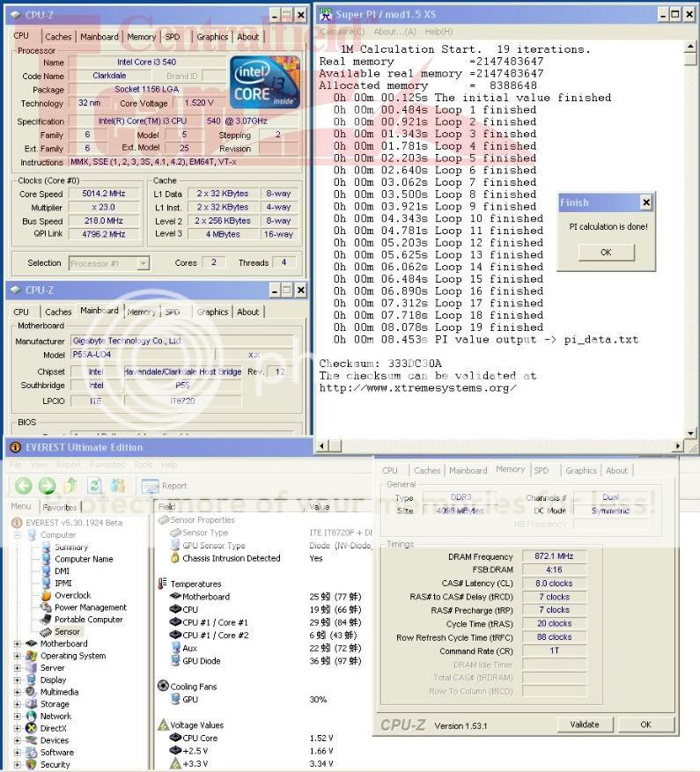Image resolution: width=700 pixels, height=772 pixels.
Task: Click the DirectX node icon
Action: coord(32,728)
